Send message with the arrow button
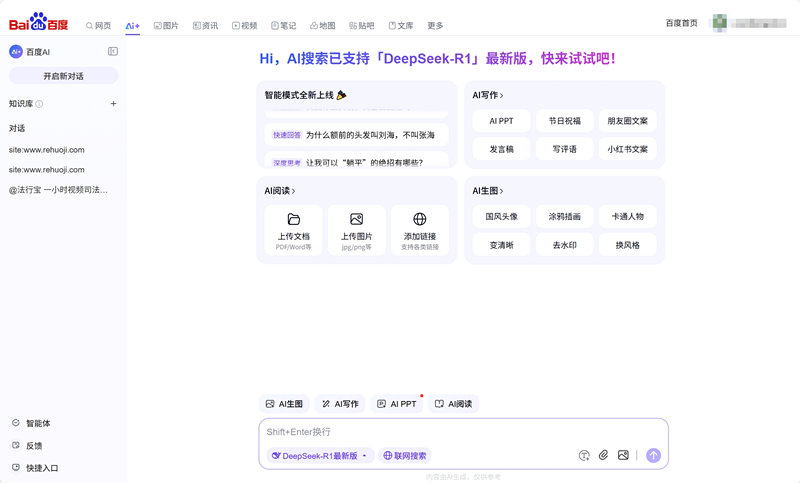This screenshot has height=483, width=800. tap(653, 455)
